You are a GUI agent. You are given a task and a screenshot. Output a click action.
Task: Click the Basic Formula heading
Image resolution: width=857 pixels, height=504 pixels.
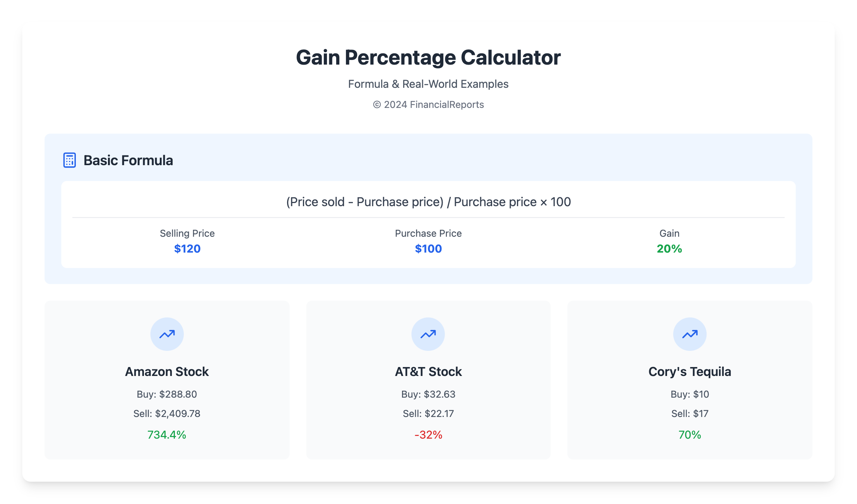(x=128, y=161)
